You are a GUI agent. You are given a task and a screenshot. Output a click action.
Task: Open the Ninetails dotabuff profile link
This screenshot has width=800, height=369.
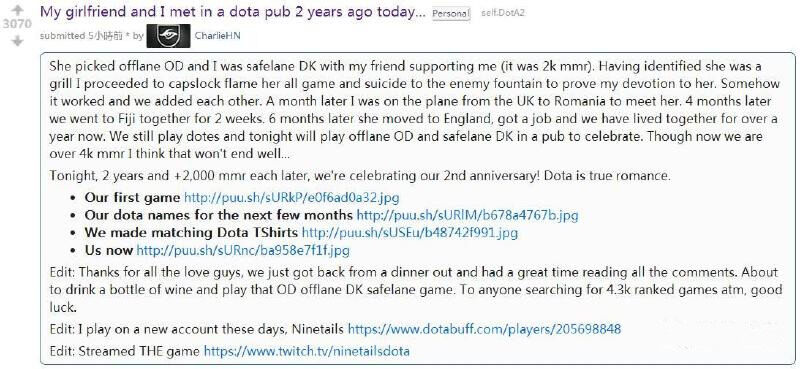(x=484, y=329)
